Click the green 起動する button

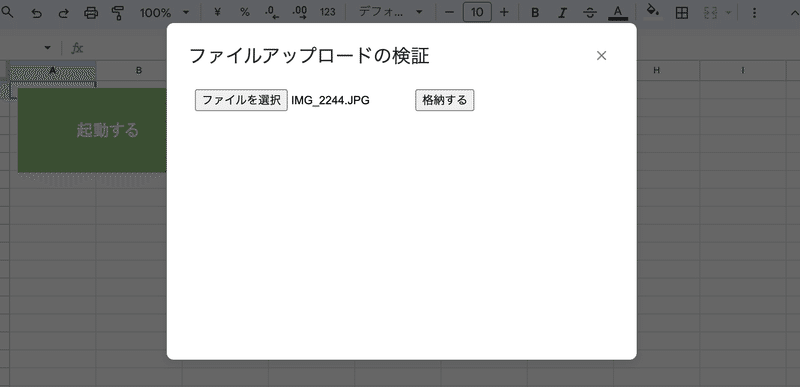tap(92, 130)
